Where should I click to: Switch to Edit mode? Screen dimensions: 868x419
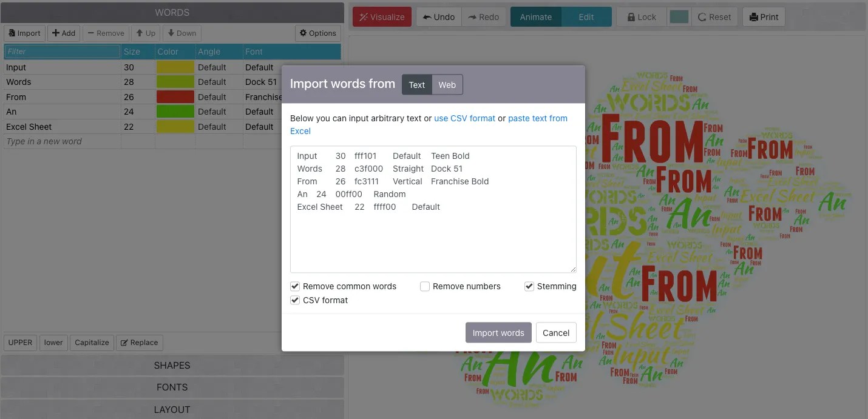tap(586, 17)
